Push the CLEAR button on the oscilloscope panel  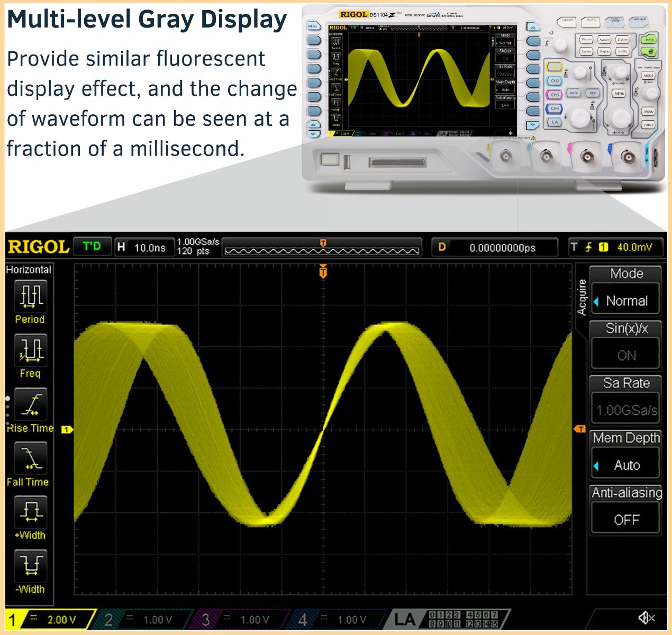[x=567, y=21]
